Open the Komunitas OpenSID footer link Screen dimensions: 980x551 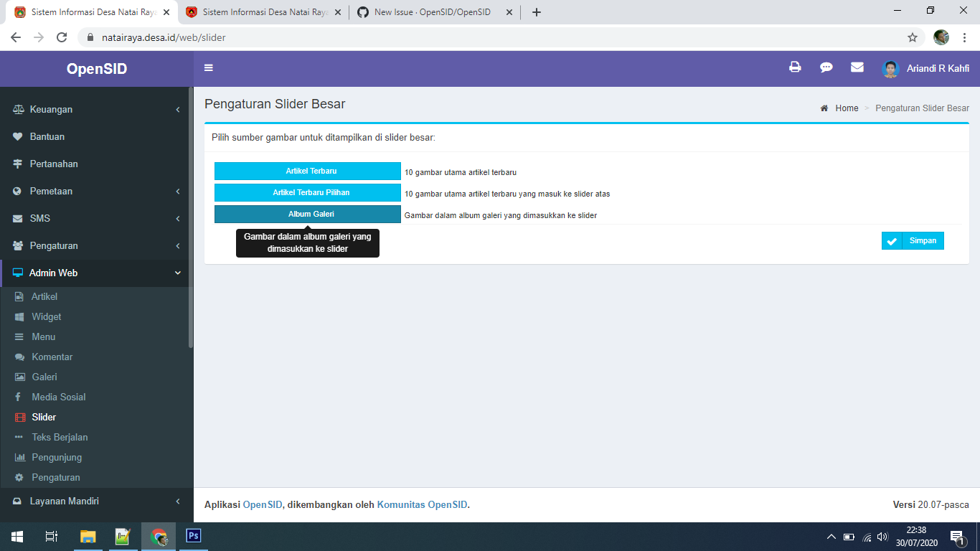tap(423, 504)
